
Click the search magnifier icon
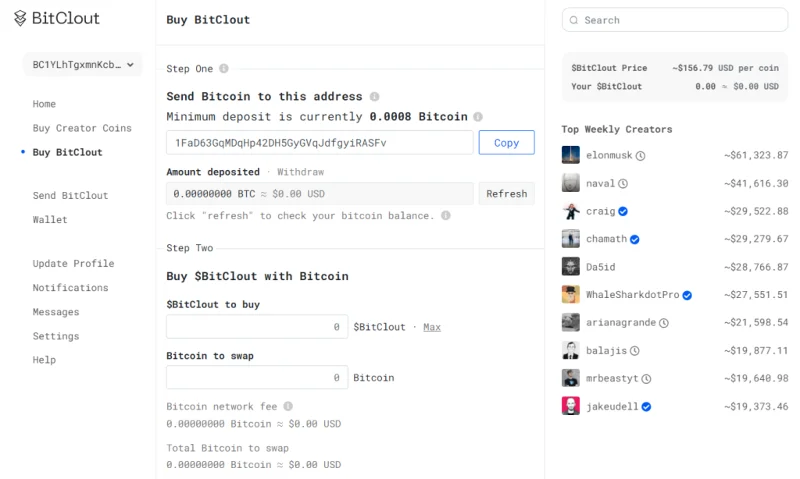point(574,20)
